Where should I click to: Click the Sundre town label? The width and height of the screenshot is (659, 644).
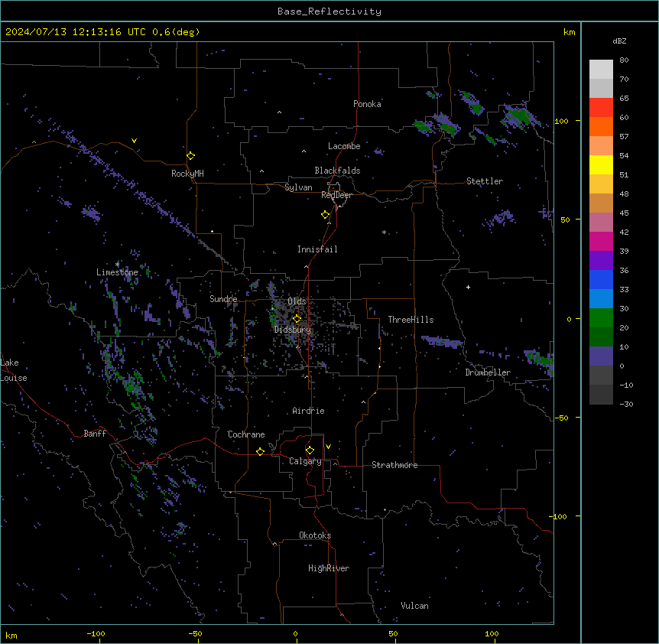(x=223, y=299)
